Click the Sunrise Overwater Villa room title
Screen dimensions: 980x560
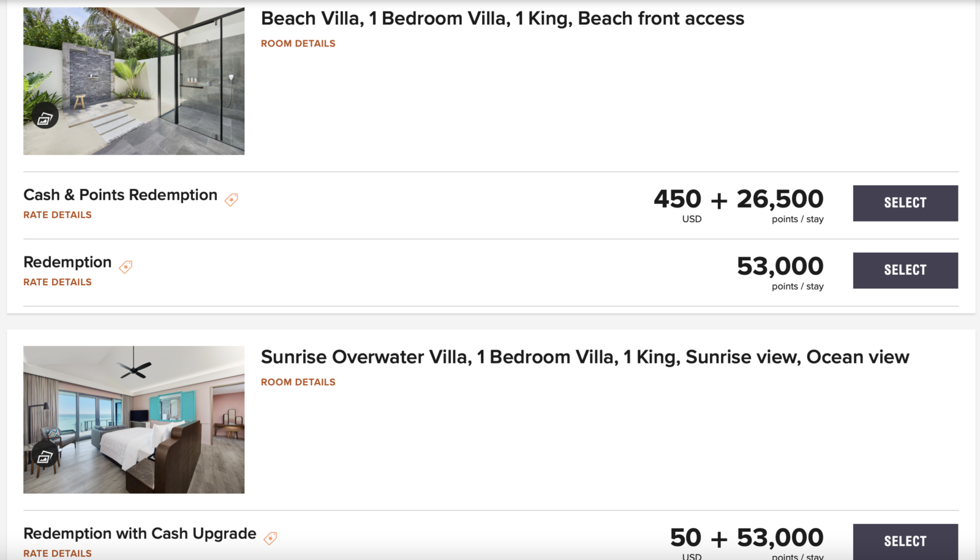(585, 357)
